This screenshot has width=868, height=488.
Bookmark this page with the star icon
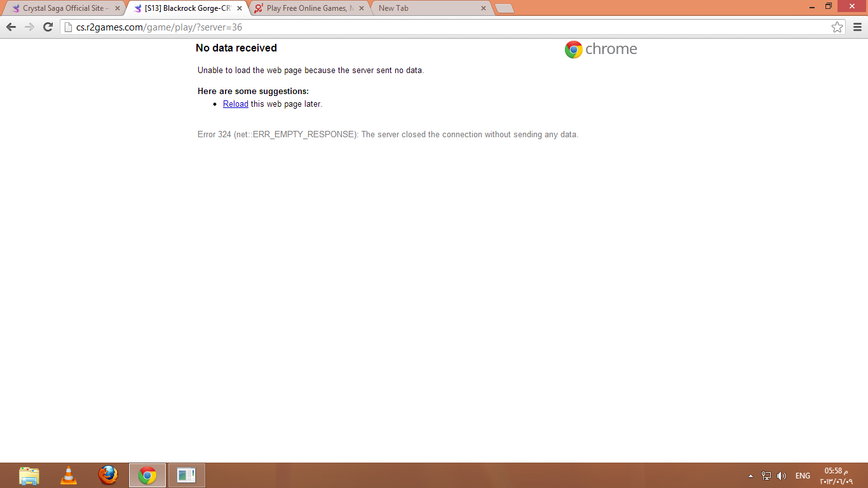pos(837,27)
